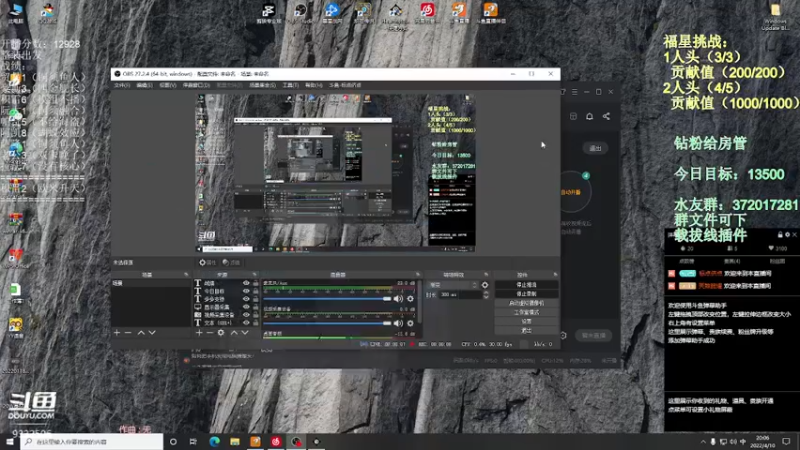This screenshot has width=800, height=450.
Task: Open the hamburger menu icon in the Douyu window
Action: pyautogui.click(x=574, y=92)
